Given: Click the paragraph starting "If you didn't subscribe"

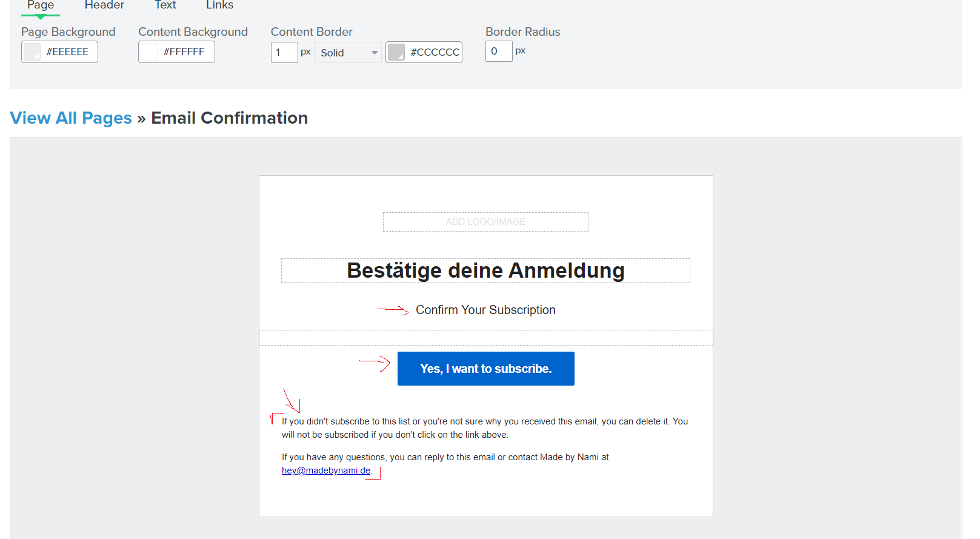Looking at the screenshot, I should coord(485,428).
